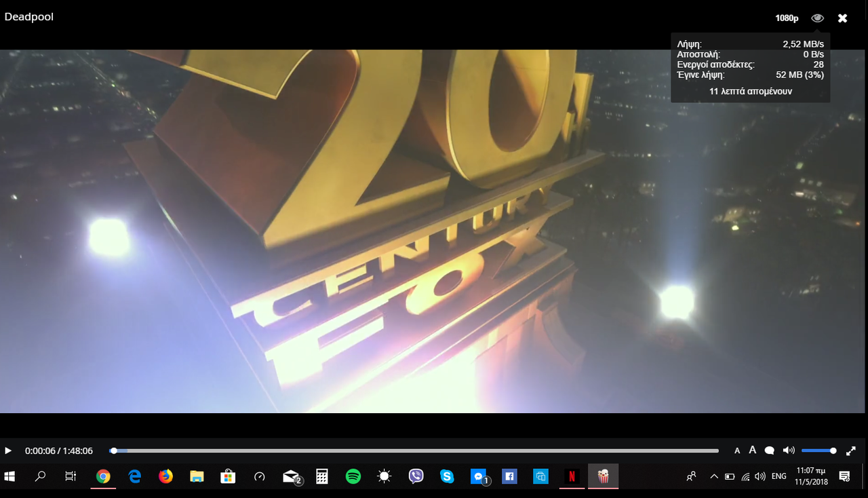The height and width of the screenshot is (498, 868).
Task: Open Messenger with 1 notification
Action: [x=479, y=476]
